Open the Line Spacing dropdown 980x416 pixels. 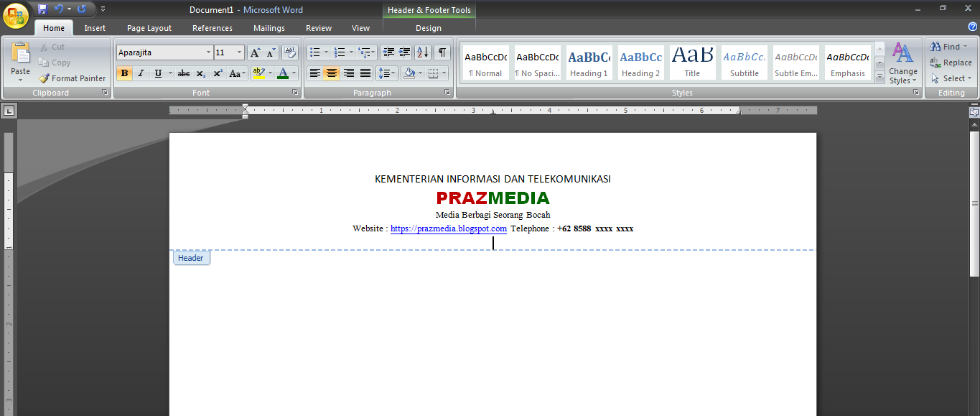[x=387, y=73]
